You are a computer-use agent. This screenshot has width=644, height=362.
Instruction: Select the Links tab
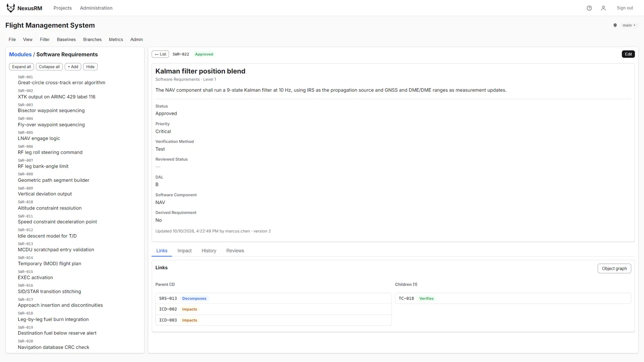coord(162,251)
